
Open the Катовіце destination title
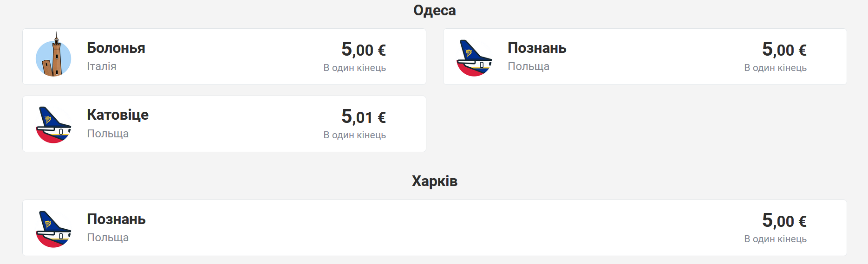[117, 115]
